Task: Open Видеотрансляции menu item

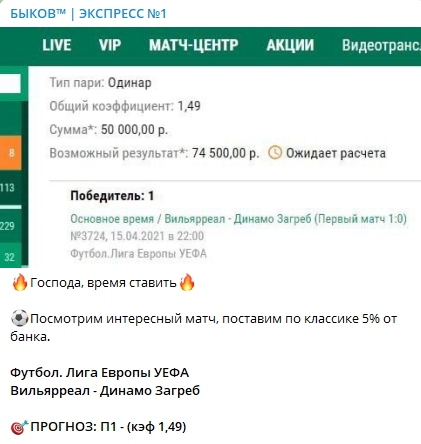Action: 381,45
